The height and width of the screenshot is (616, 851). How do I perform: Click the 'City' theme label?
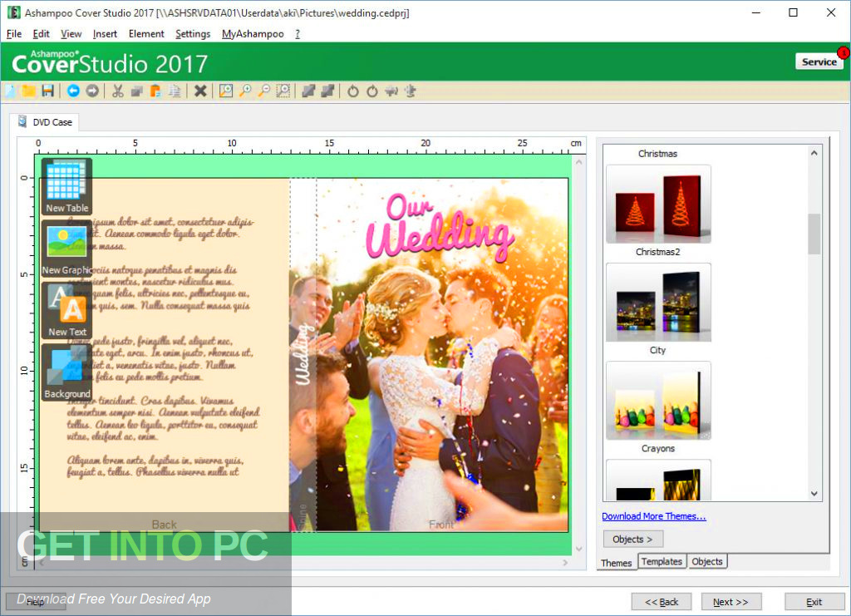(x=657, y=350)
